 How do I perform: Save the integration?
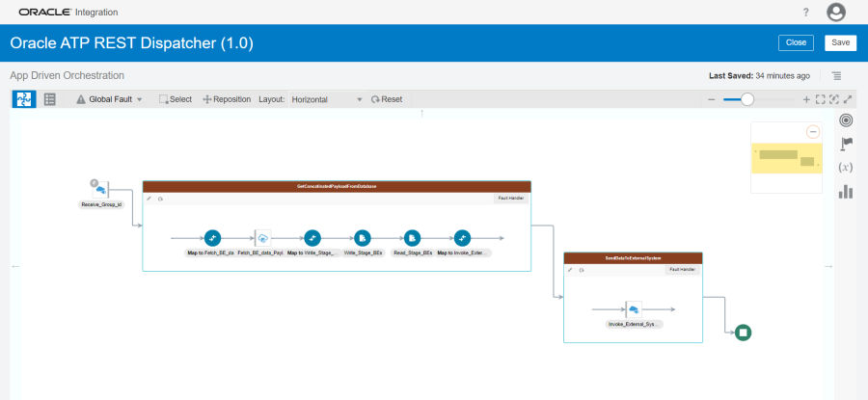[x=840, y=42]
